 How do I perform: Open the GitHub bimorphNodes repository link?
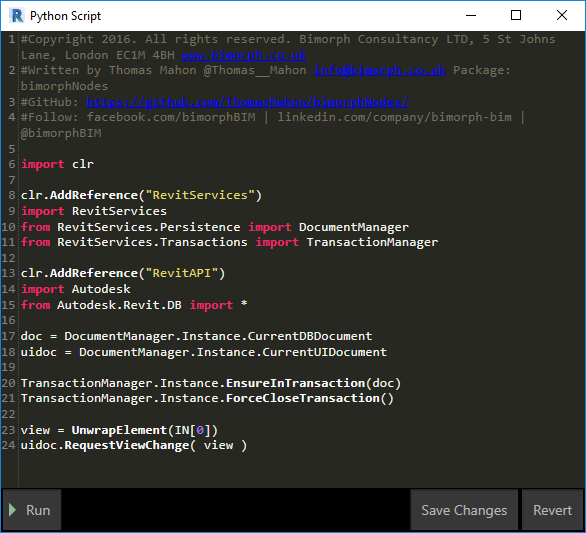point(247,102)
